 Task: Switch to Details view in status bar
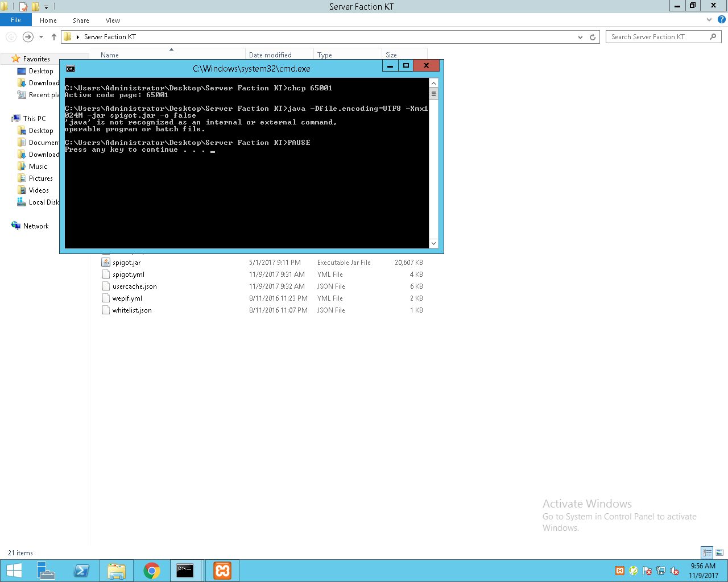coord(707,552)
